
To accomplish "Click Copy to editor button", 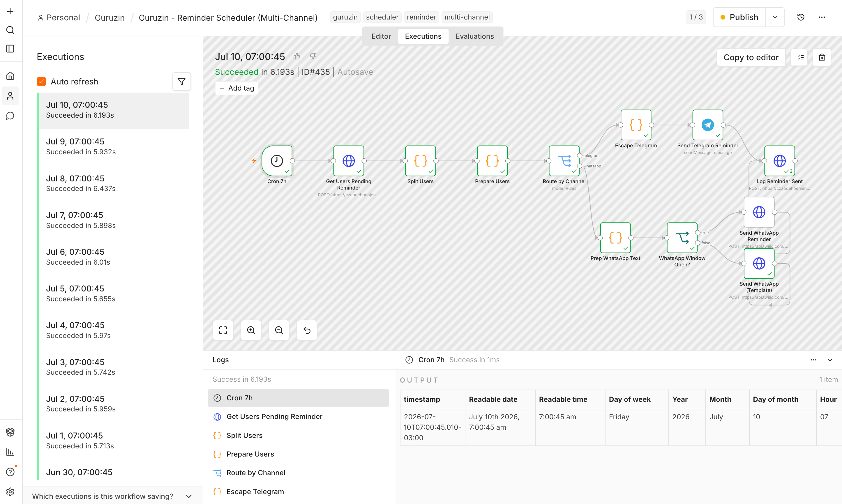I will pos(751,57).
